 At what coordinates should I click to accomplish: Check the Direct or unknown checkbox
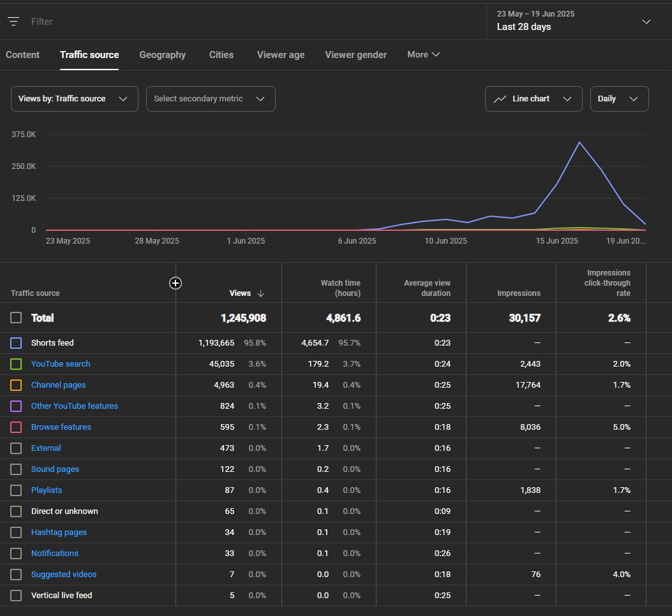16,511
